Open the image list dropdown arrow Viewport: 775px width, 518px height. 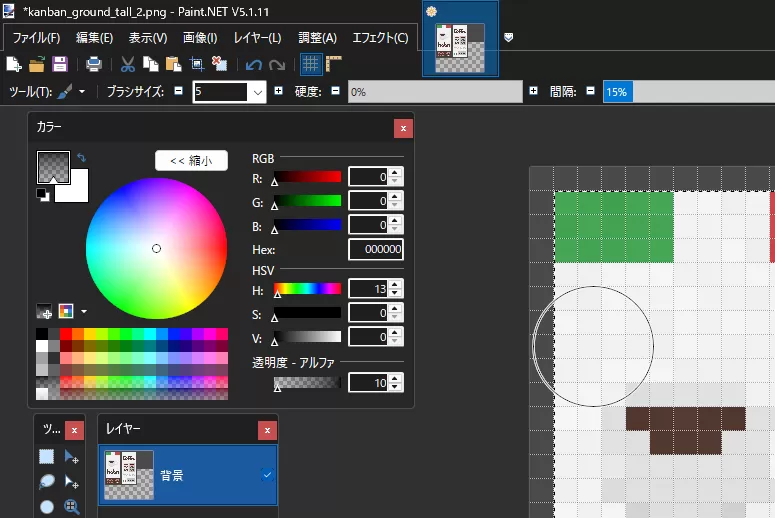pyautogui.click(x=509, y=37)
